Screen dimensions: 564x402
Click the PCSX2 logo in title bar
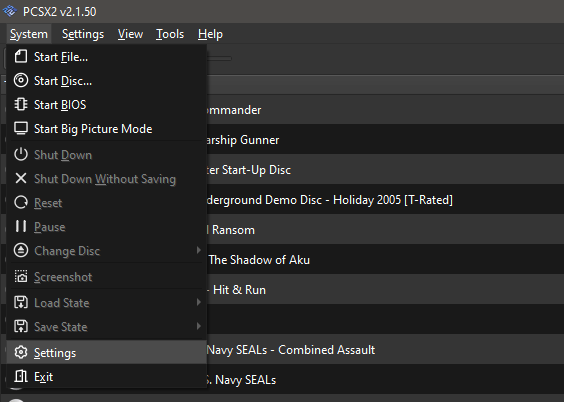click(x=10, y=11)
